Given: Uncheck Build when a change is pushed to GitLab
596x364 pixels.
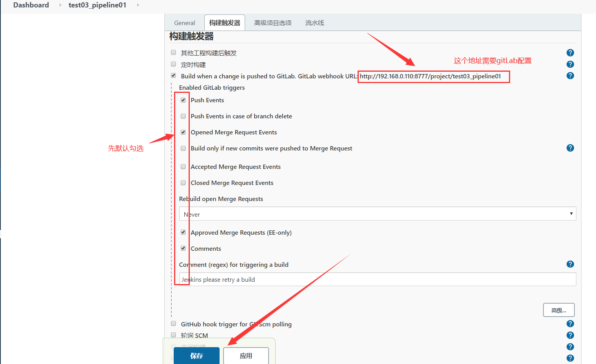Looking at the screenshot, I should (173, 75).
